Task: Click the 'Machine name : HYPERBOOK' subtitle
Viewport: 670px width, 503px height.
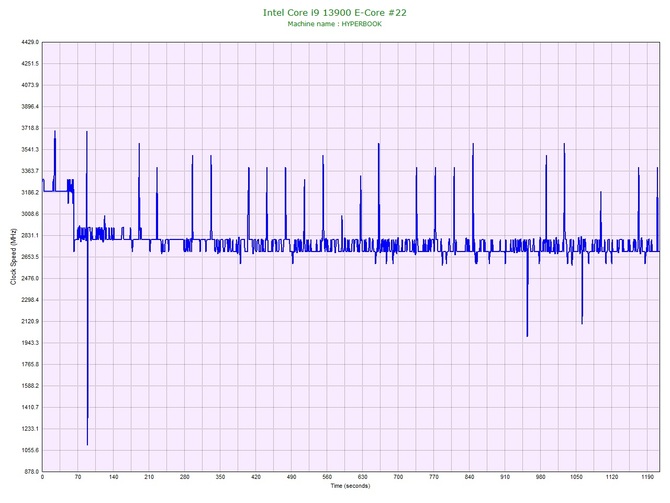Action: point(335,24)
